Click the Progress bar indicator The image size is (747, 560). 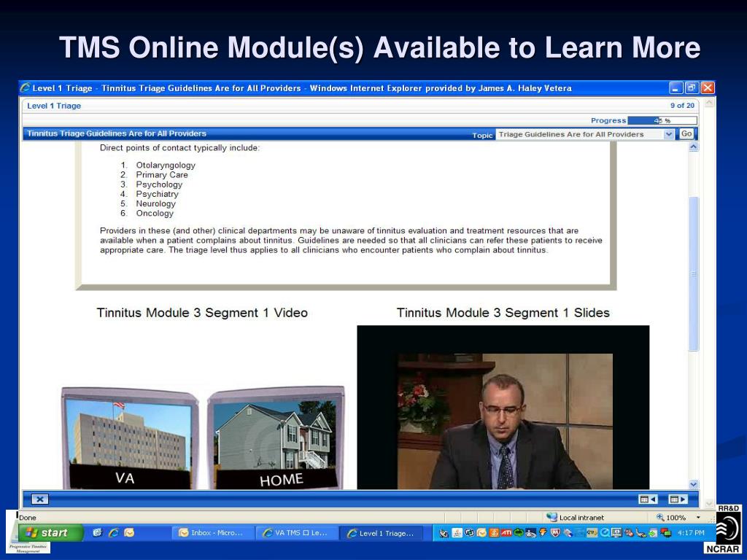pyautogui.click(x=662, y=120)
